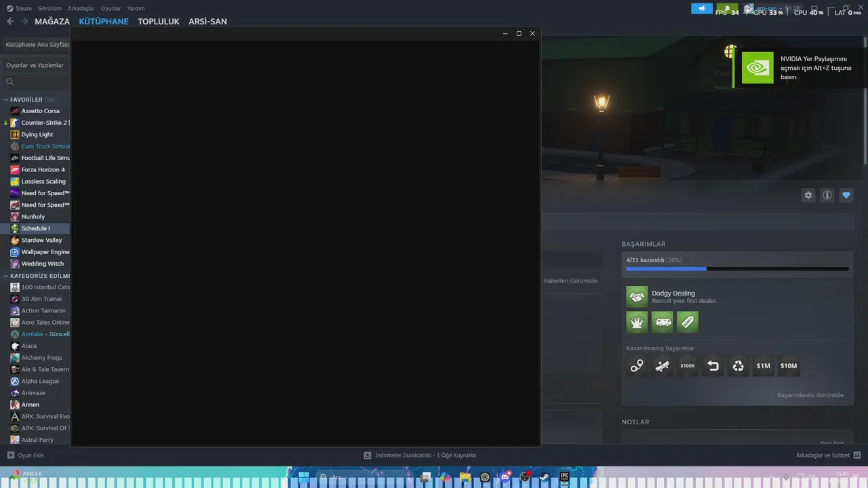Open Arkadaşlar ve Sohbet friends icon
868x488 pixels.
click(857, 455)
